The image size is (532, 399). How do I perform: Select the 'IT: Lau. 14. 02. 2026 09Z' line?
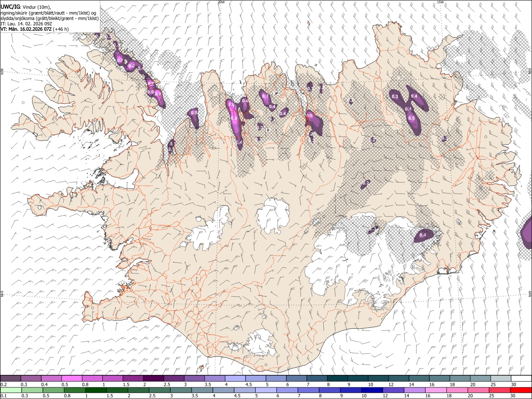(26, 24)
